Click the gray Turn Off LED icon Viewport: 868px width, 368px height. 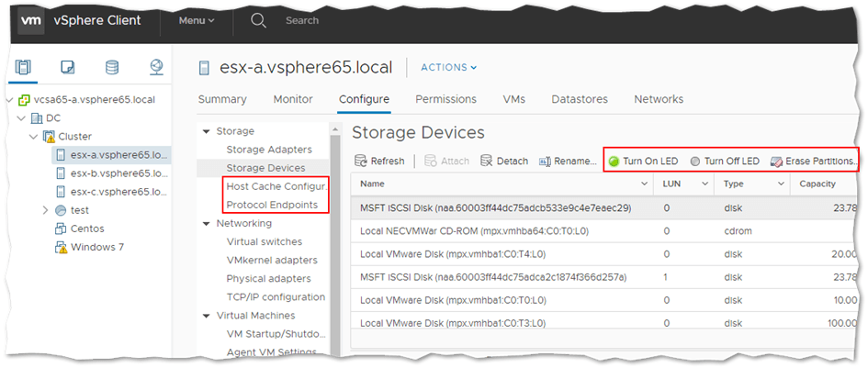[x=695, y=162]
